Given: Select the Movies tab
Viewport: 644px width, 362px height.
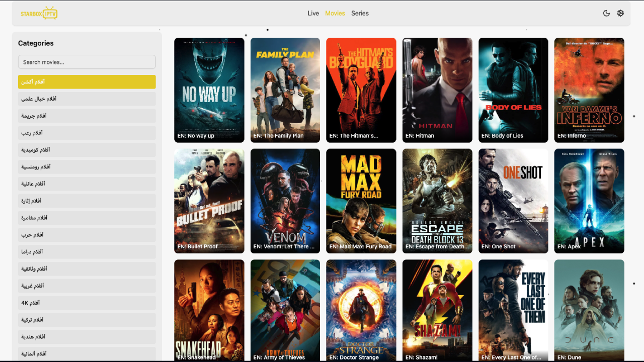Looking at the screenshot, I should [x=335, y=13].
